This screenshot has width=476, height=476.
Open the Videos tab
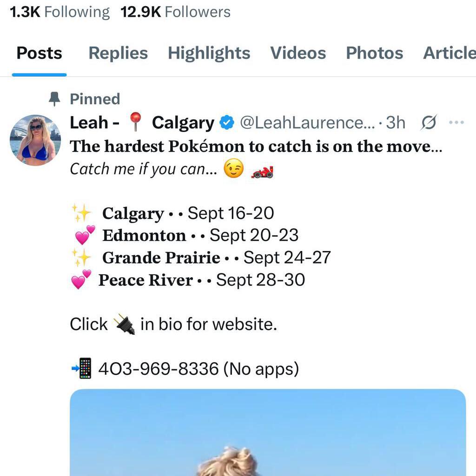(x=298, y=53)
